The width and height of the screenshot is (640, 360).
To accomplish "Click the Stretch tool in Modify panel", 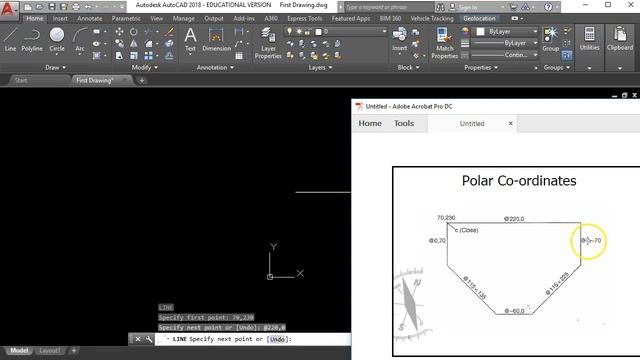I will tap(119, 56).
